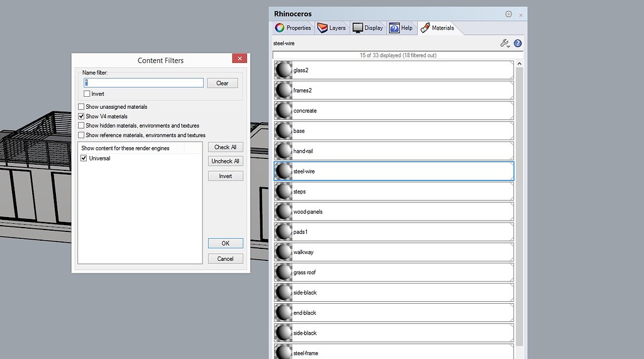This screenshot has width=644, height=359.
Task: Click the '15 of 33 displayed' filter status bar
Action: (x=397, y=55)
